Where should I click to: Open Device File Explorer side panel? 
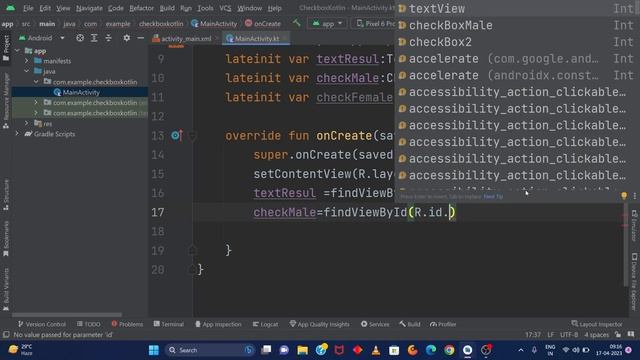coord(634,282)
